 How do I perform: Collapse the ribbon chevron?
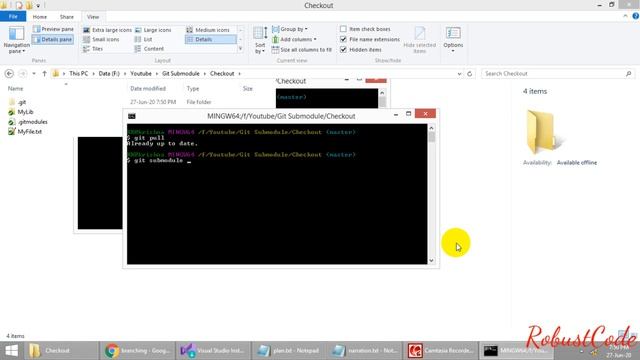tap(625, 16)
